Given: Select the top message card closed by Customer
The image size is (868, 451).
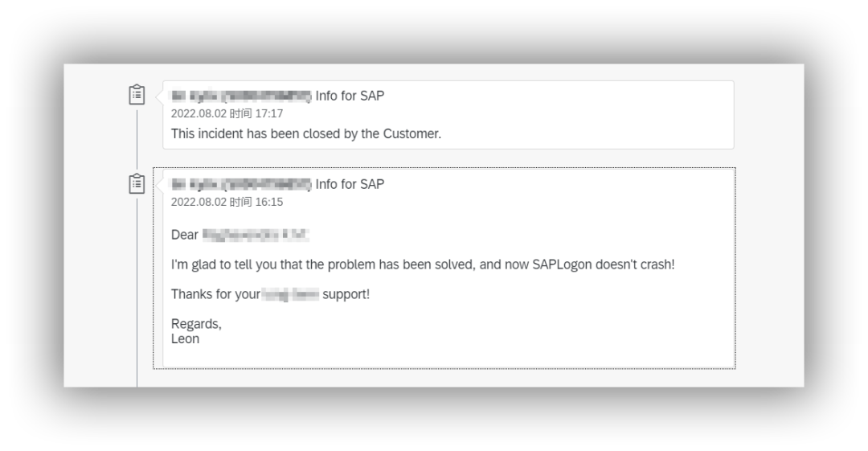Looking at the screenshot, I should point(448,115).
